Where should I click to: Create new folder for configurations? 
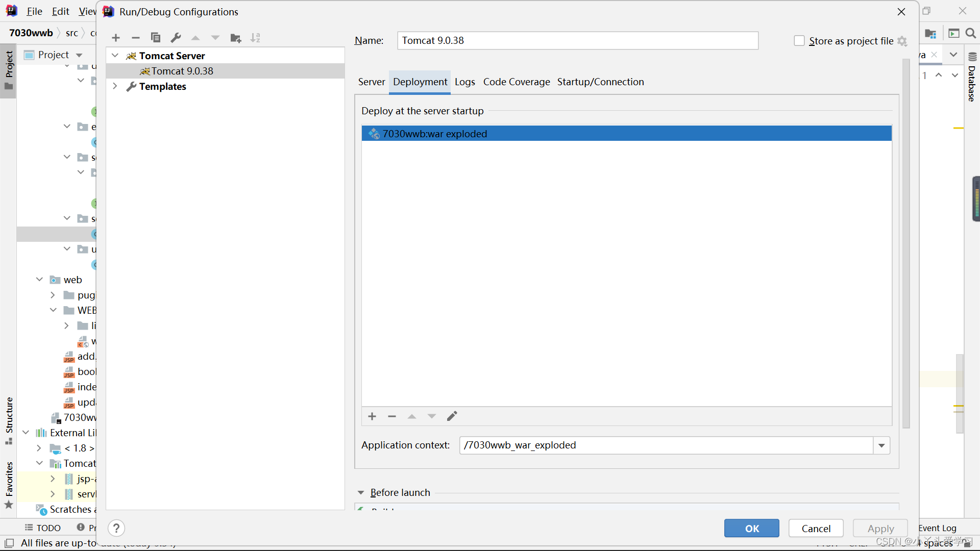pyautogui.click(x=236, y=38)
